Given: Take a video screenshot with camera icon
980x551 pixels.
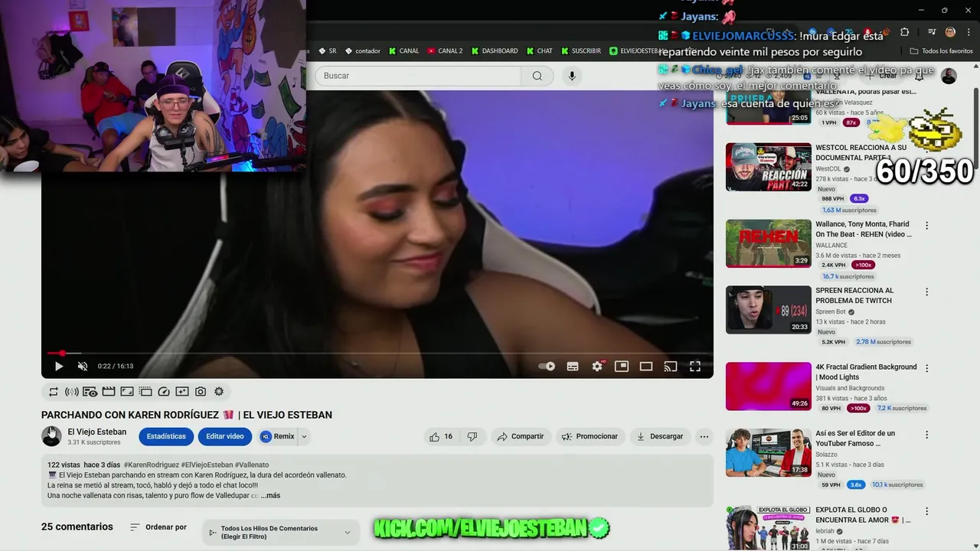Looking at the screenshot, I should (x=201, y=392).
